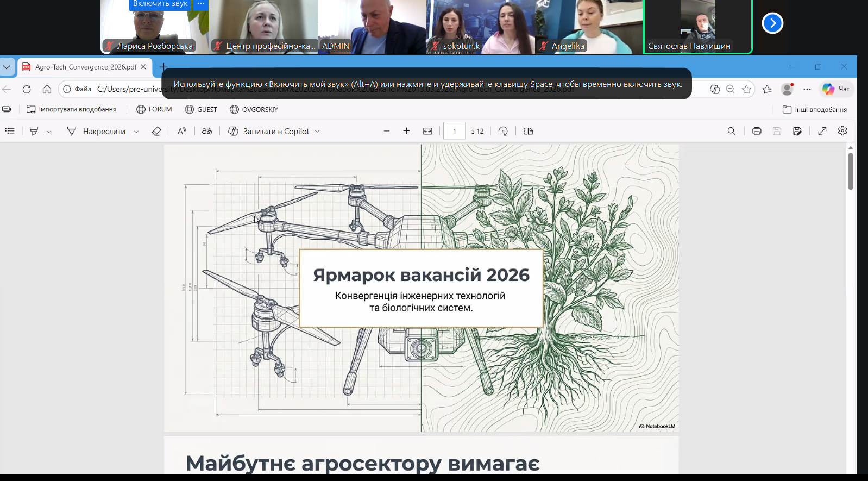868x481 pixels.
Task: Open PDF search with magnifier icon
Action: click(731, 131)
